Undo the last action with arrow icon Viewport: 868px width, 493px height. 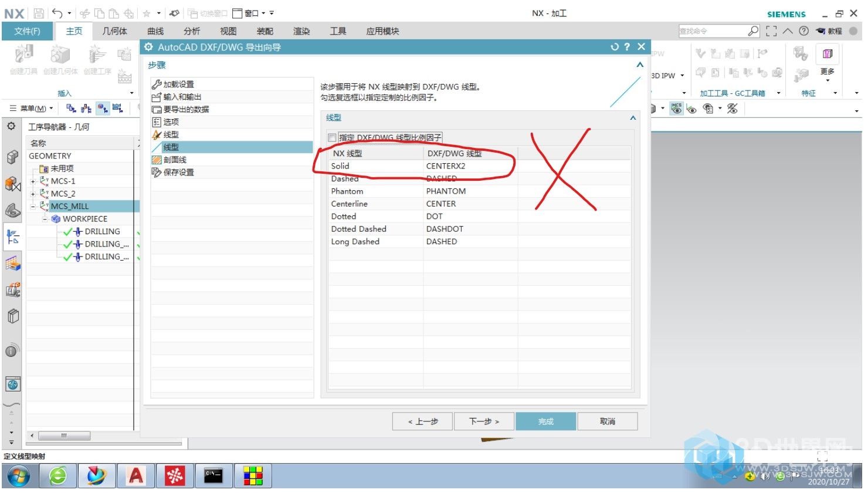pyautogui.click(x=57, y=13)
